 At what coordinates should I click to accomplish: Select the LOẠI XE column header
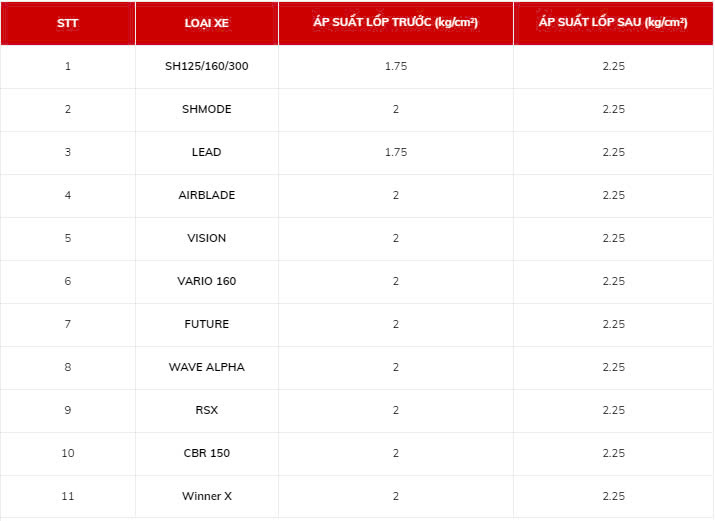[207, 23]
